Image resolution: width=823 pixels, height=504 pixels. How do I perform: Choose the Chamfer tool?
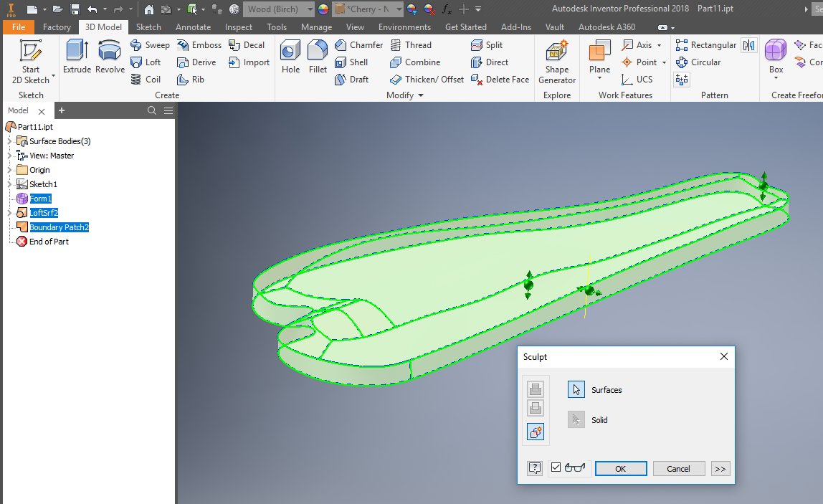359,45
